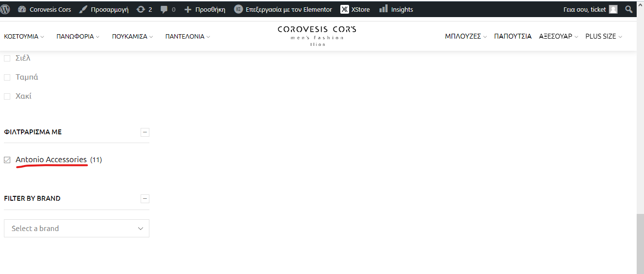Screen dimensions: 644x274
Task: Open the WordPress logo menu
Action: (5, 9)
